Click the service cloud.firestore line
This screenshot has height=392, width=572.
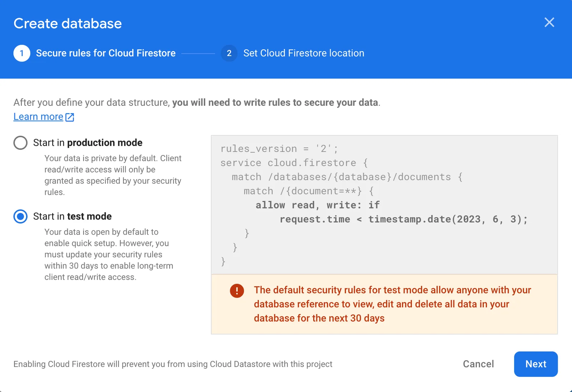tap(294, 163)
